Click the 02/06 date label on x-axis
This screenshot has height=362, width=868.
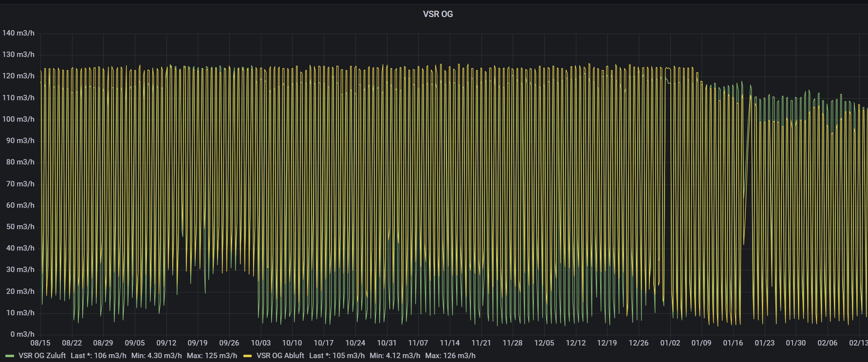coord(827,343)
